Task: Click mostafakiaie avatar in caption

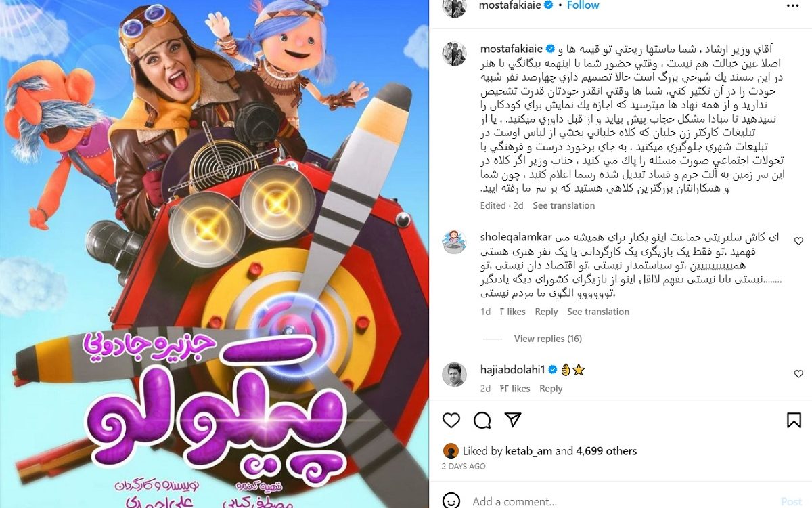Action: (x=454, y=54)
